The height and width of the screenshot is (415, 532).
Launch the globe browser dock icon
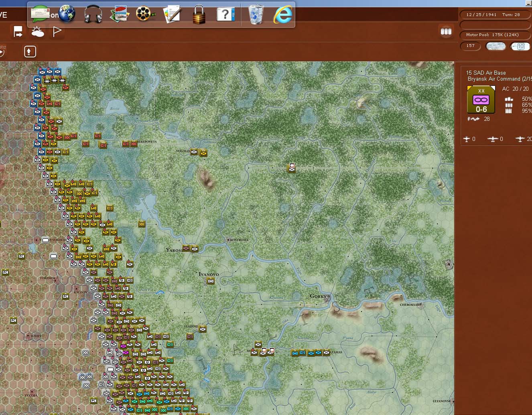click(x=67, y=13)
